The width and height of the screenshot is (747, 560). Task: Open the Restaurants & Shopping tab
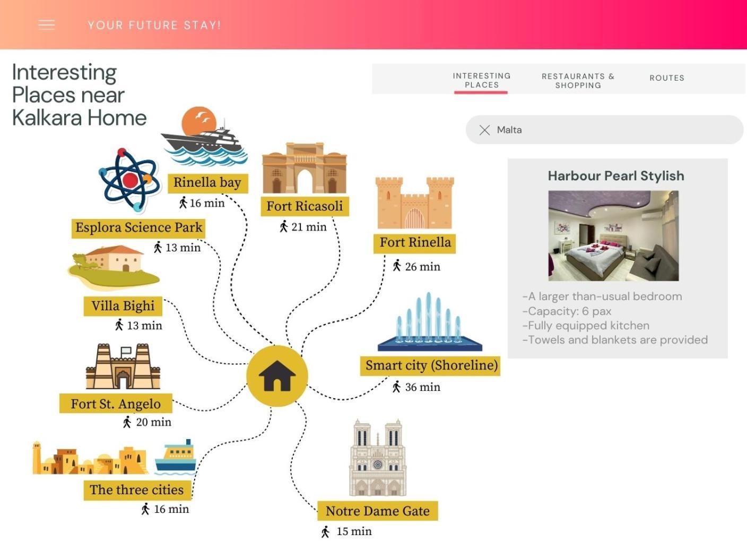[578, 81]
